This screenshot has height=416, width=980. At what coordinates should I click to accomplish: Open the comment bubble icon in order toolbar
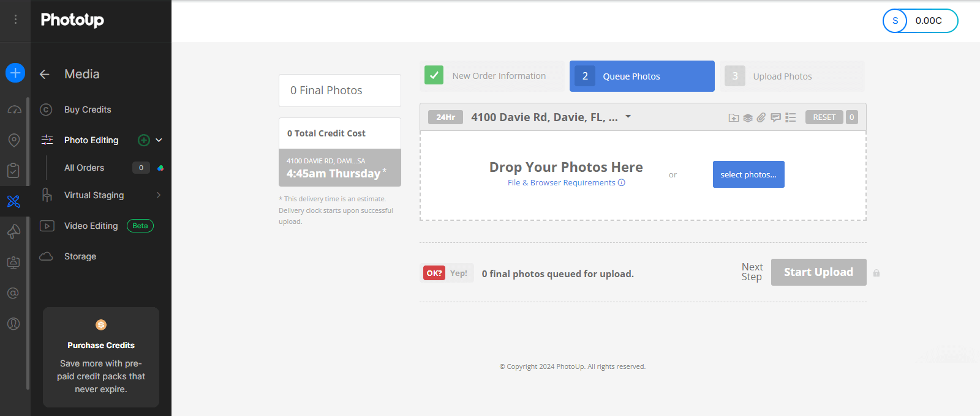[775, 117]
